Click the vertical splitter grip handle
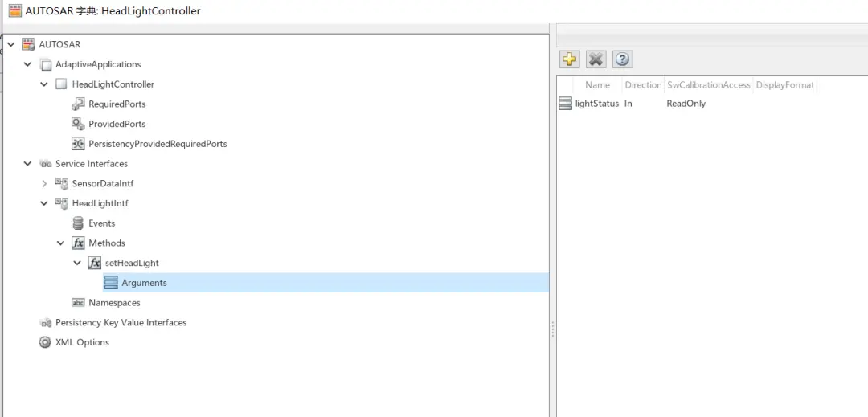868x417 pixels. click(552, 330)
